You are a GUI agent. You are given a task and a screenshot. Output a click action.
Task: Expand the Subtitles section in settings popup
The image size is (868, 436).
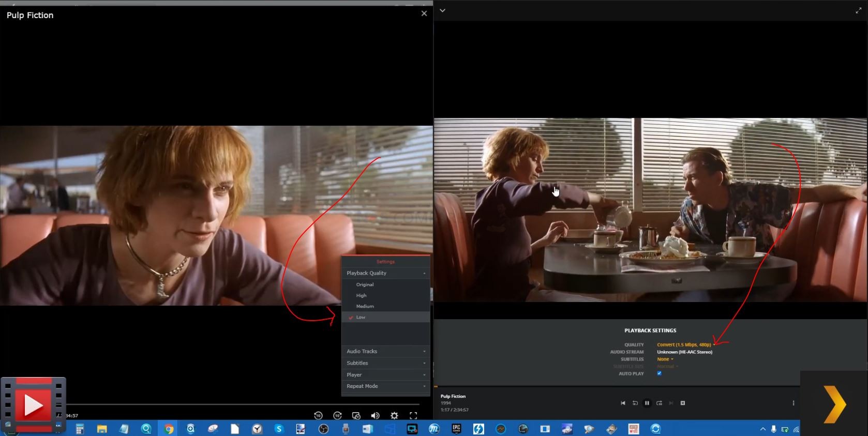click(x=385, y=363)
